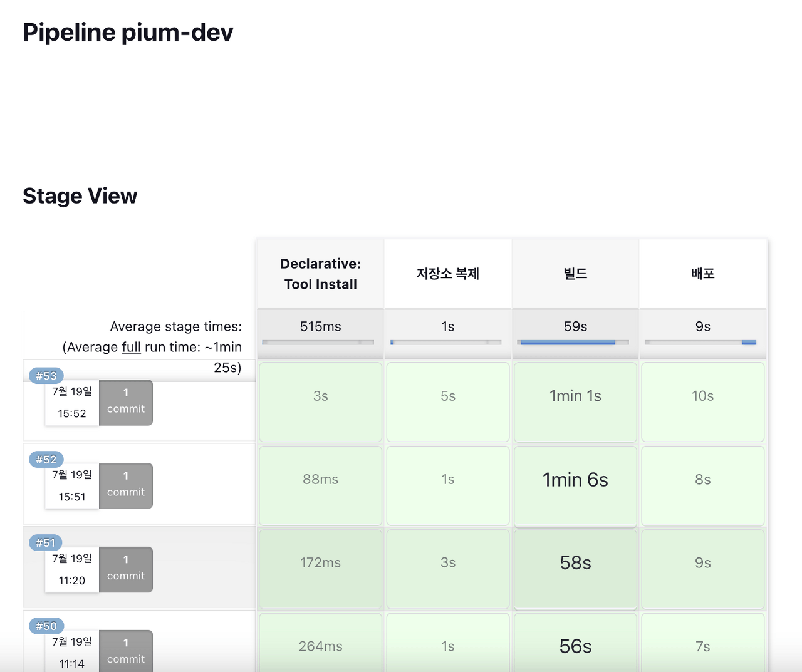Open build #53 badge
The height and width of the screenshot is (672, 802).
tap(46, 376)
